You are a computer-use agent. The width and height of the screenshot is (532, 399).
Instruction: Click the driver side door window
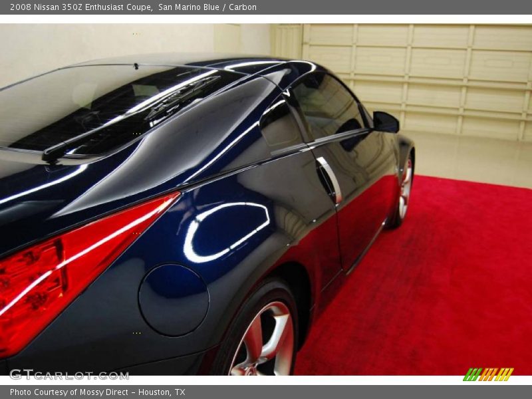pos(326,105)
